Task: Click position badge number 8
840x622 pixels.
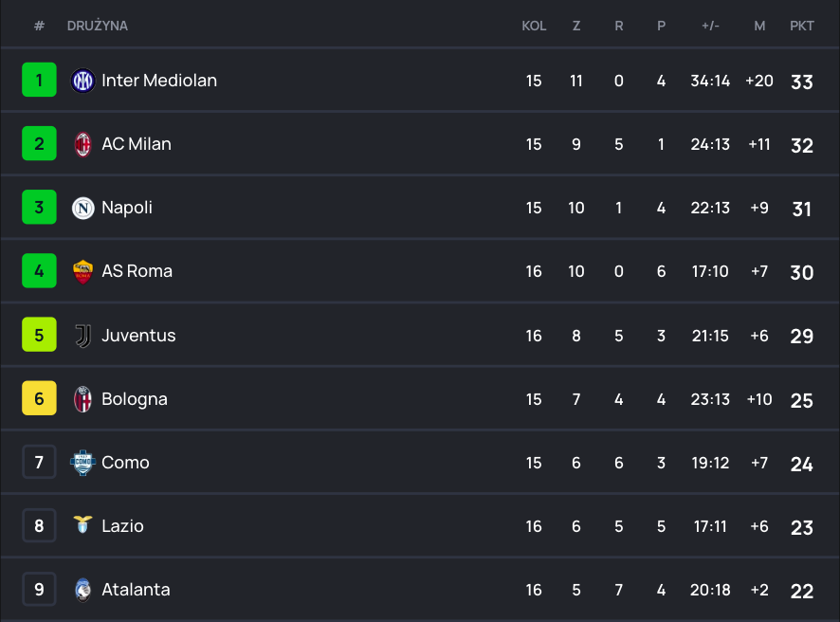Action: [x=39, y=526]
